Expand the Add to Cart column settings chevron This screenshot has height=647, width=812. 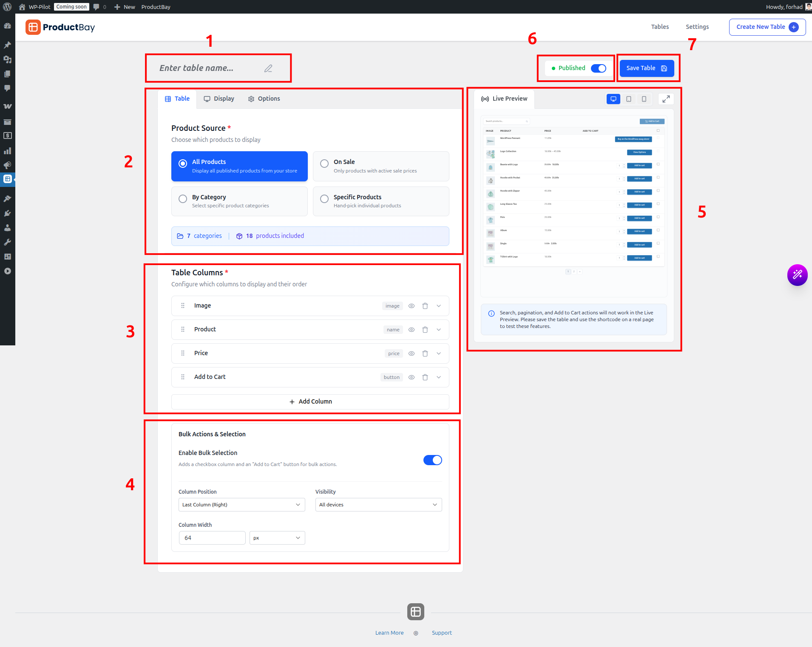[x=438, y=377]
